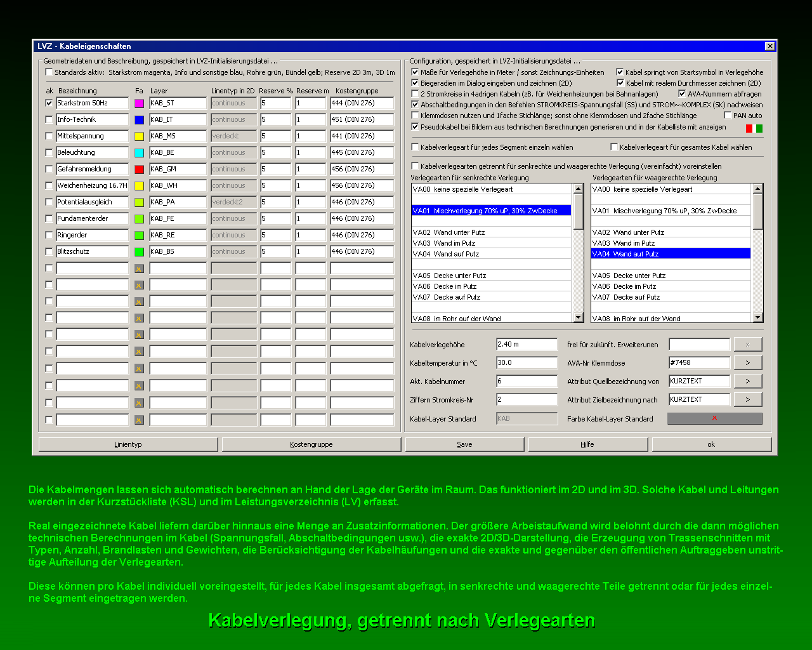Viewport: 812px width, 650px height.
Task: Click the Reserve % field for Fundamenterder
Action: click(x=275, y=219)
